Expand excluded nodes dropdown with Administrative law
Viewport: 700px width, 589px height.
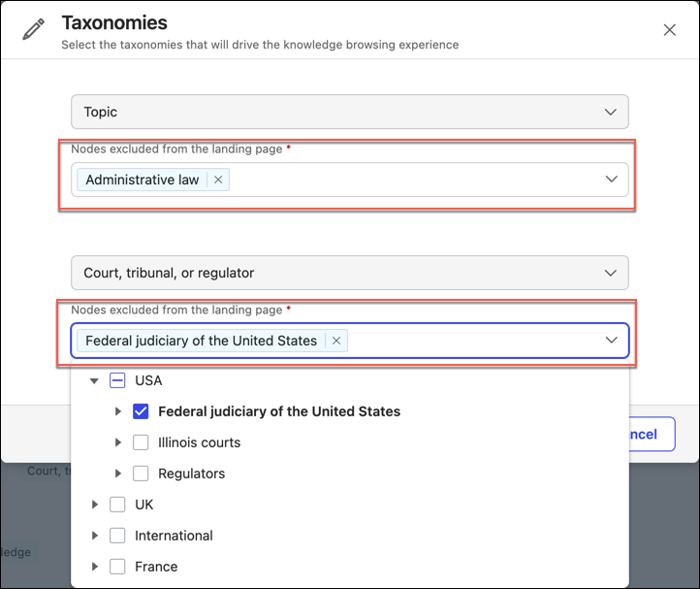611,180
